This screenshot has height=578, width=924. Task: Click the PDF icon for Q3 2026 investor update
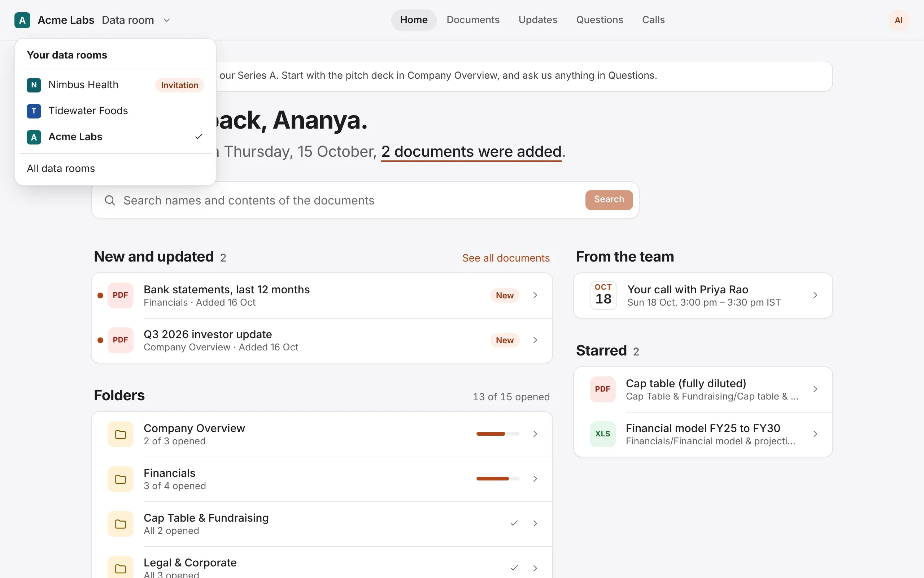120,340
